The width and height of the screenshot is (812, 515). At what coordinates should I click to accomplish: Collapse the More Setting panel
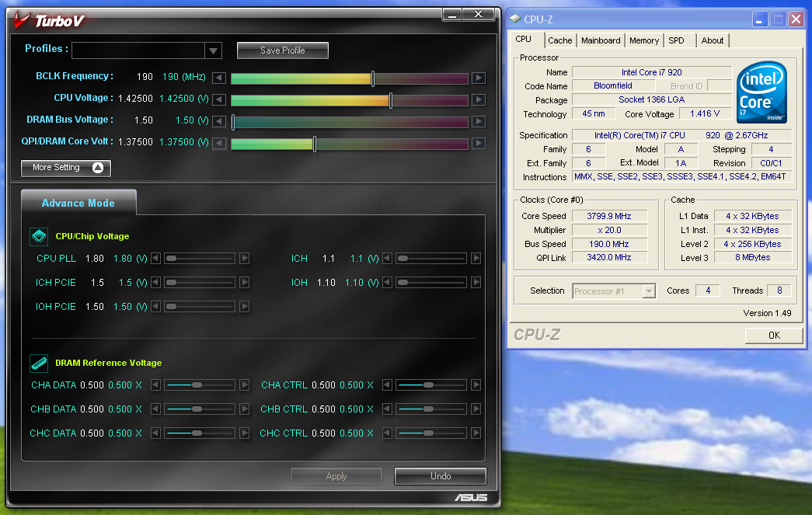tap(66, 168)
